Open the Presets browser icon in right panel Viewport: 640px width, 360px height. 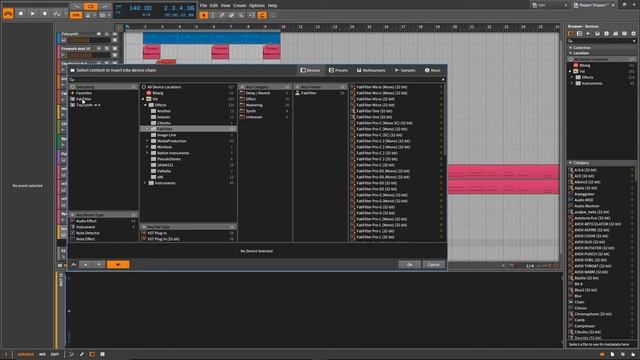[580, 33]
